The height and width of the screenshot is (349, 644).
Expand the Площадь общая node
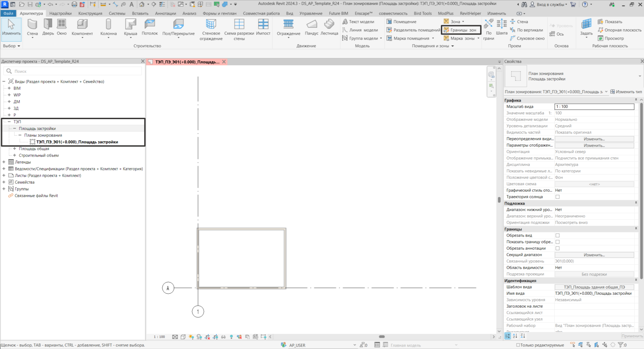(14, 149)
